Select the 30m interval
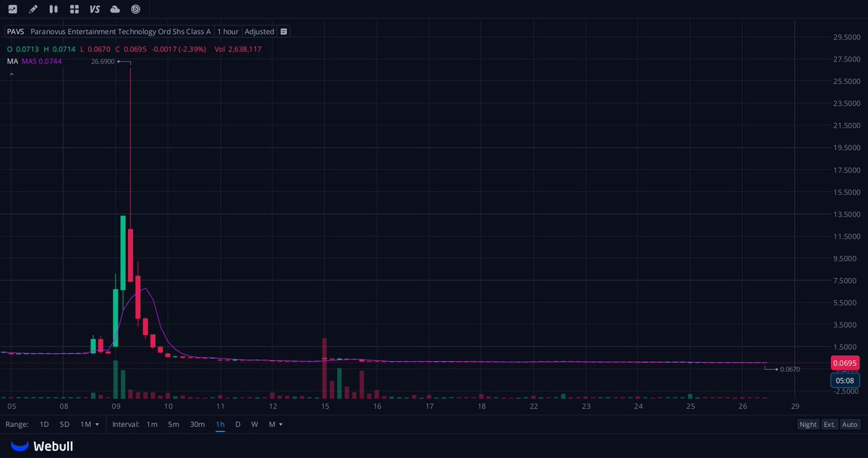868x458 pixels. (197, 425)
